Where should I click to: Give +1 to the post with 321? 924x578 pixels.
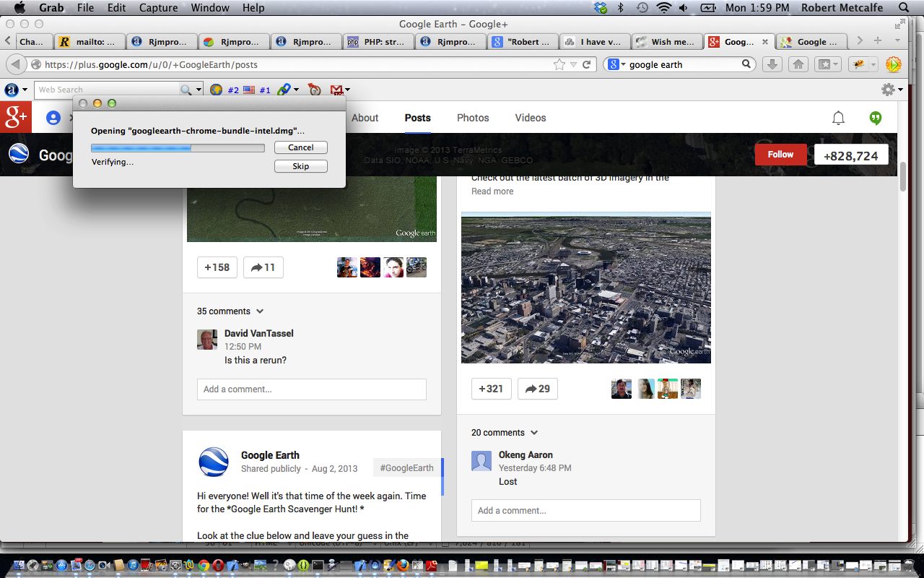tap(491, 389)
